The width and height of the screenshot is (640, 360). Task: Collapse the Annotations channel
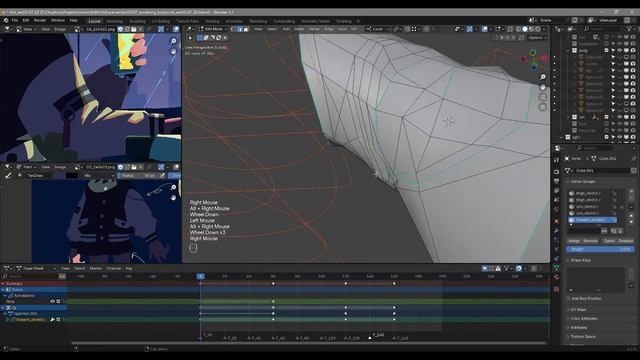pos(5,296)
